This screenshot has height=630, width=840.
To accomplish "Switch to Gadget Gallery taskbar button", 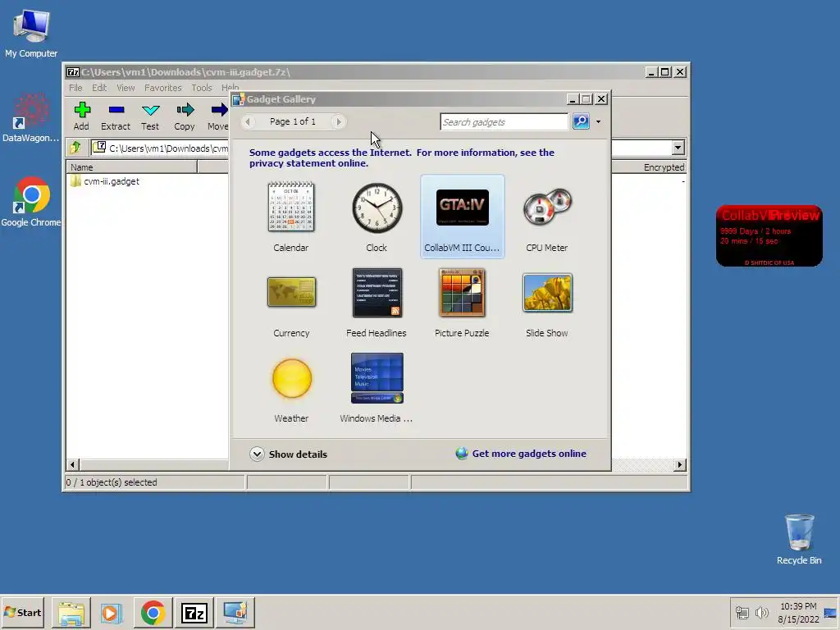I will coord(235,612).
